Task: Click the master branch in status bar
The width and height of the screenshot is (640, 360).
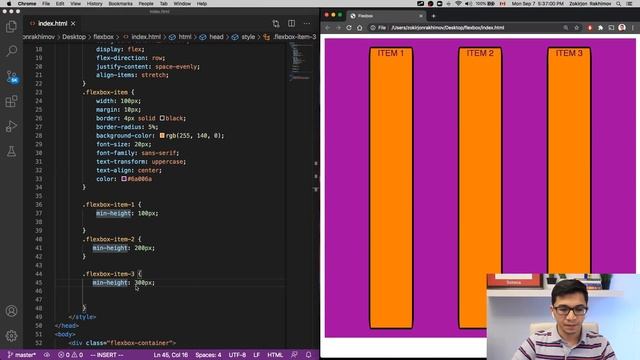Action: (22, 355)
